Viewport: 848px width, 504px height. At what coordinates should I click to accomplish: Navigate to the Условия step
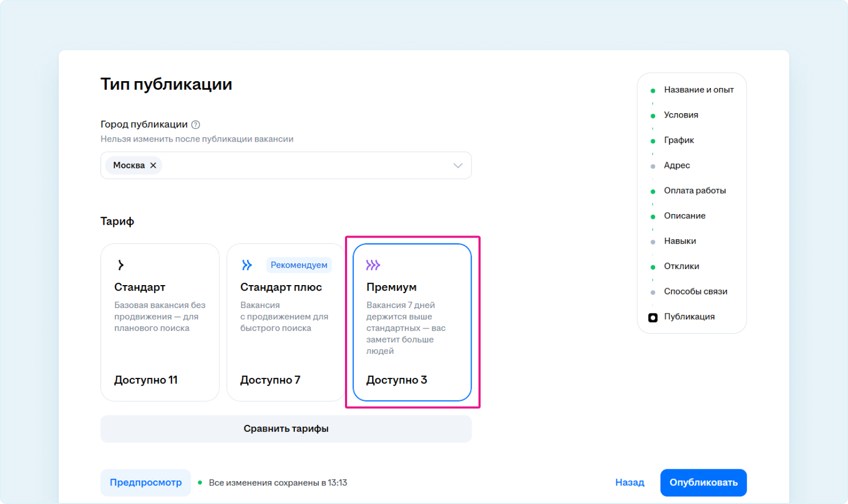pos(681,115)
